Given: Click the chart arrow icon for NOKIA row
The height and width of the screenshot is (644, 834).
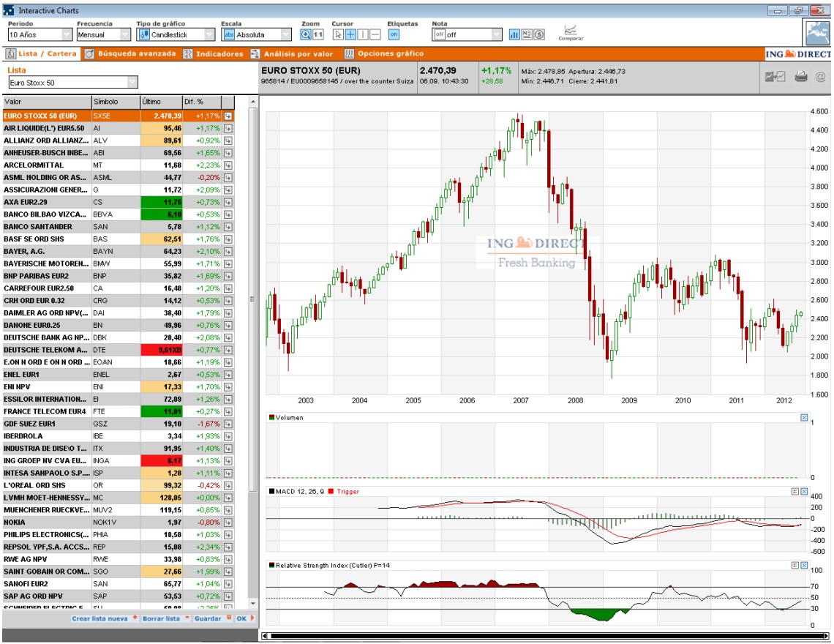Looking at the screenshot, I should [228, 523].
